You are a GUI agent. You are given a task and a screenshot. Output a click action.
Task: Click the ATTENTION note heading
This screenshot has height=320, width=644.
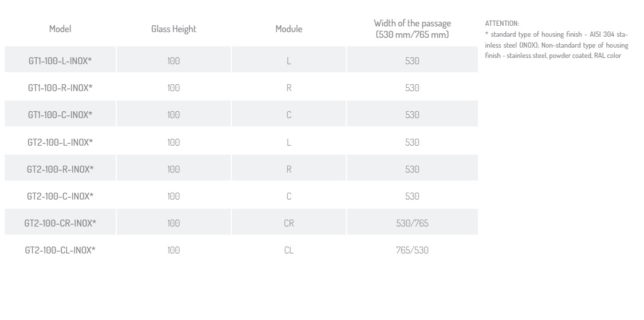(502, 24)
